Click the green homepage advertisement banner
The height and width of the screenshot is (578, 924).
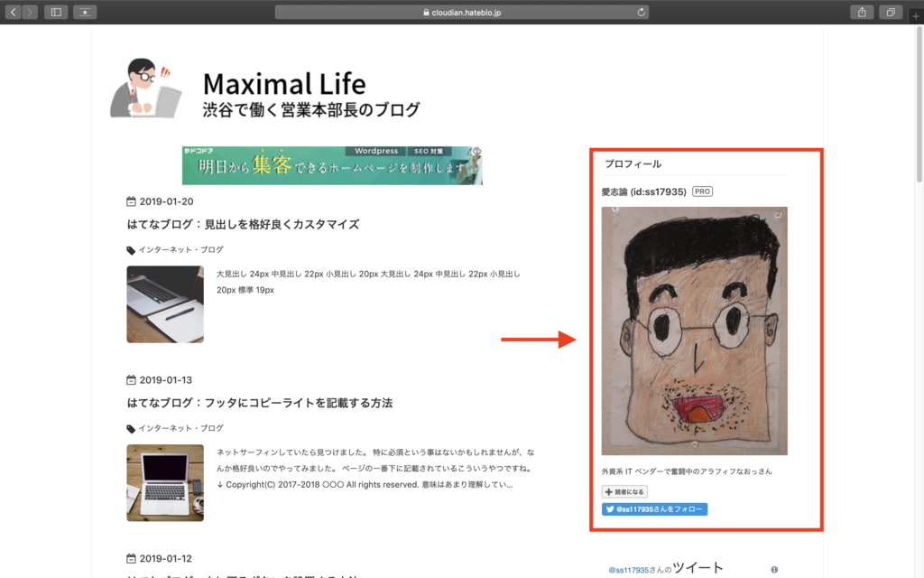tap(332, 166)
